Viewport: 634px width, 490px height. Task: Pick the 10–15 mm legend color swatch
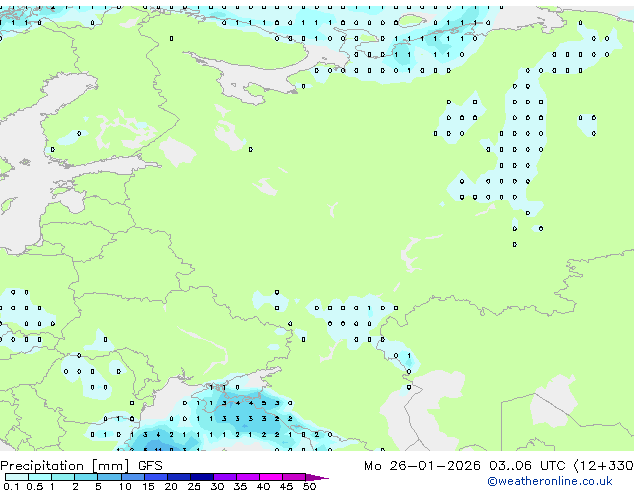point(132,477)
